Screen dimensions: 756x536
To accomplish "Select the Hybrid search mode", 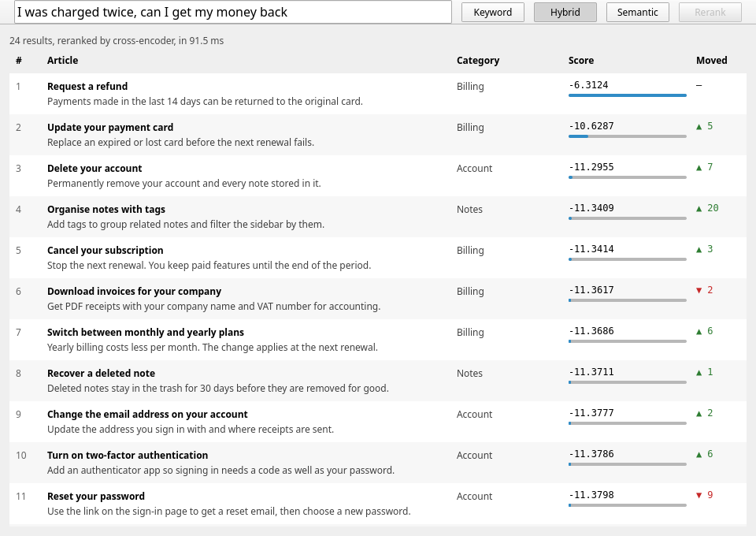I will pyautogui.click(x=565, y=13).
